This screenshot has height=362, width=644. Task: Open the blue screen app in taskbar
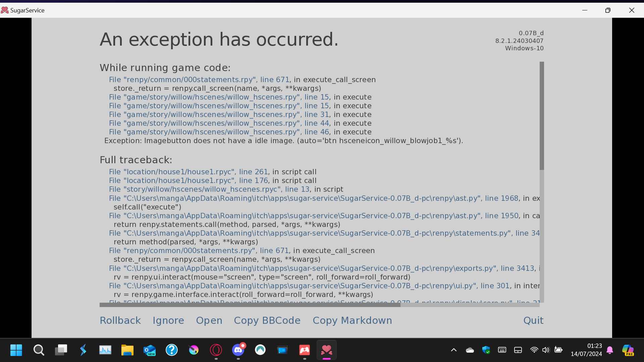click(282, 350)
